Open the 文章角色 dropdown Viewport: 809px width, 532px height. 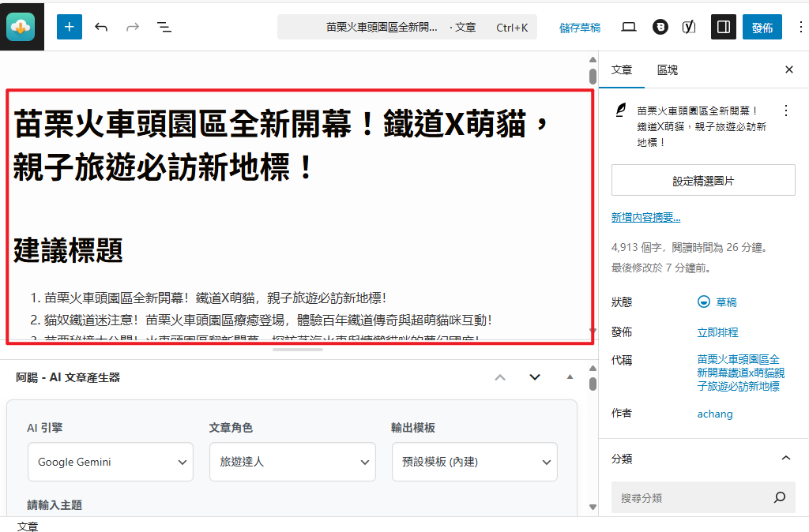[x=292, y=462]
